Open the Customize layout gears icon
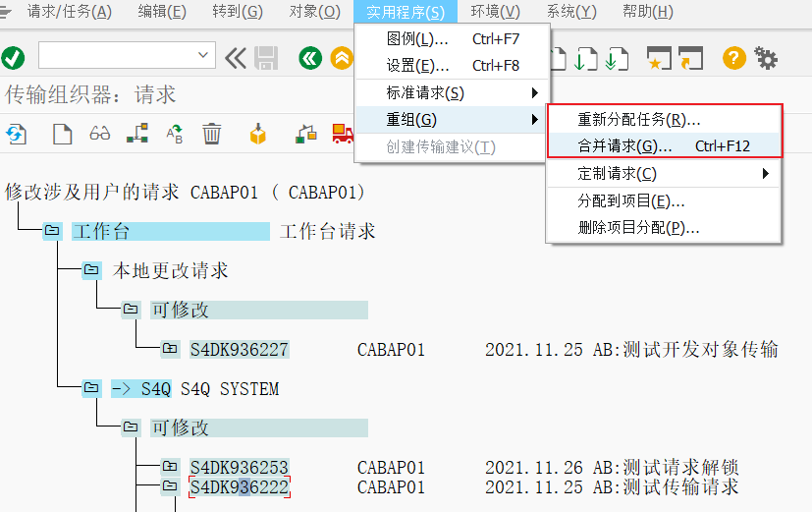812x512 pixels. tap(766, 58)
